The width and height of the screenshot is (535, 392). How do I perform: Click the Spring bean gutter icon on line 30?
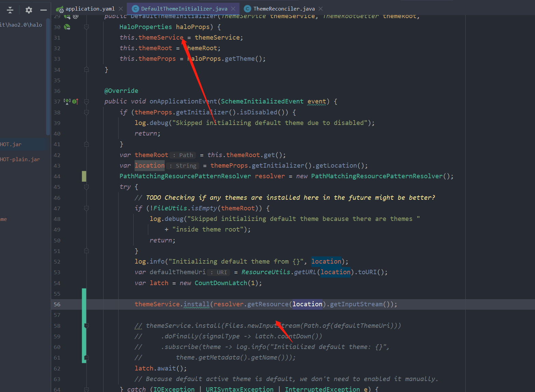(x=67, y=27)
